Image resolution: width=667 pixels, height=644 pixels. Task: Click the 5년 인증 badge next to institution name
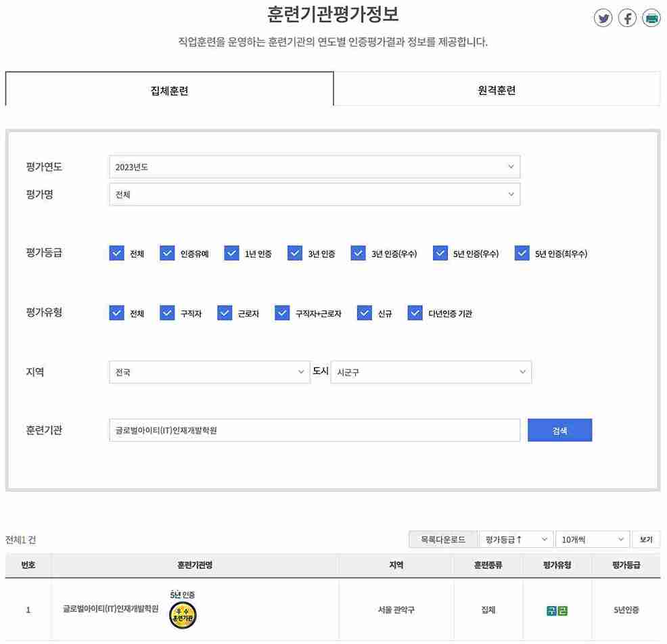point(183,593)
